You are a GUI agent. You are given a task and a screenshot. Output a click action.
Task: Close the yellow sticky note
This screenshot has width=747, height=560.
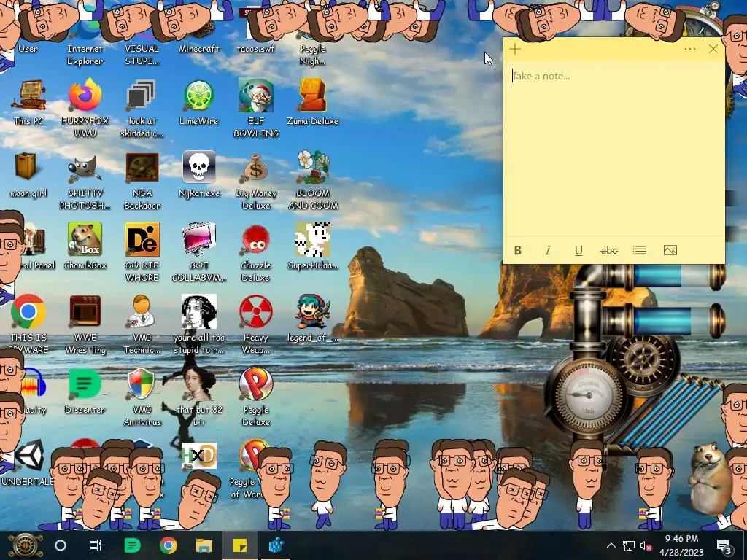713,49
